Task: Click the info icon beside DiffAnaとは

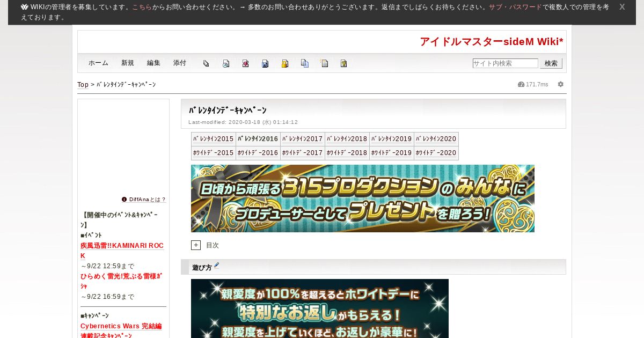Action: click(124, 199)
